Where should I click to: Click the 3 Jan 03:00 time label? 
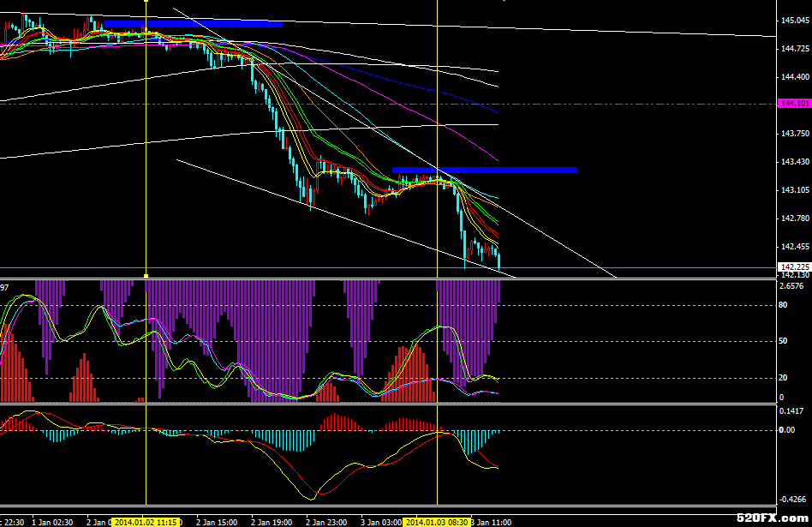(x=381, y=523)
